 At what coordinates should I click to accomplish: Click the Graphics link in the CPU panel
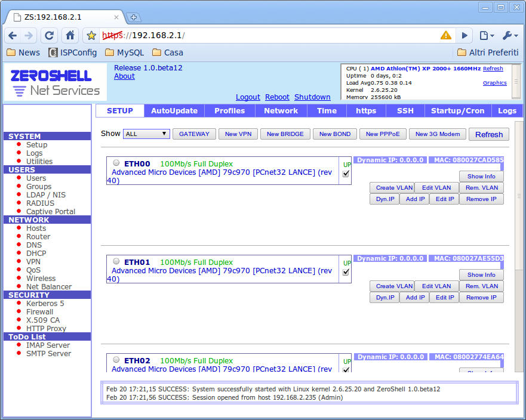click(x=495, y=83)
